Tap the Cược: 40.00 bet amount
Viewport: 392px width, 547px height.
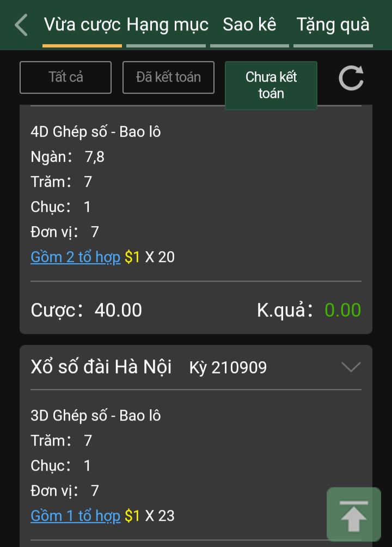point(87,310)
